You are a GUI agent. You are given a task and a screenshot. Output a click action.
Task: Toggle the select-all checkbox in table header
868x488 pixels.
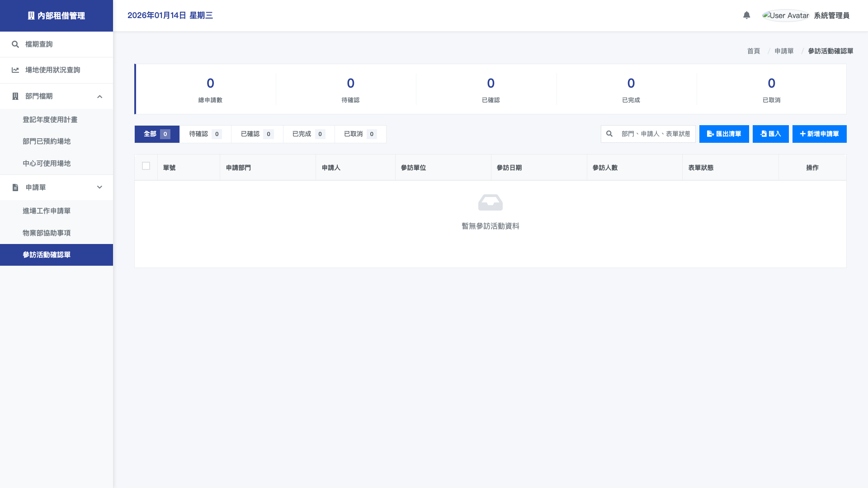tap(146, 166)
